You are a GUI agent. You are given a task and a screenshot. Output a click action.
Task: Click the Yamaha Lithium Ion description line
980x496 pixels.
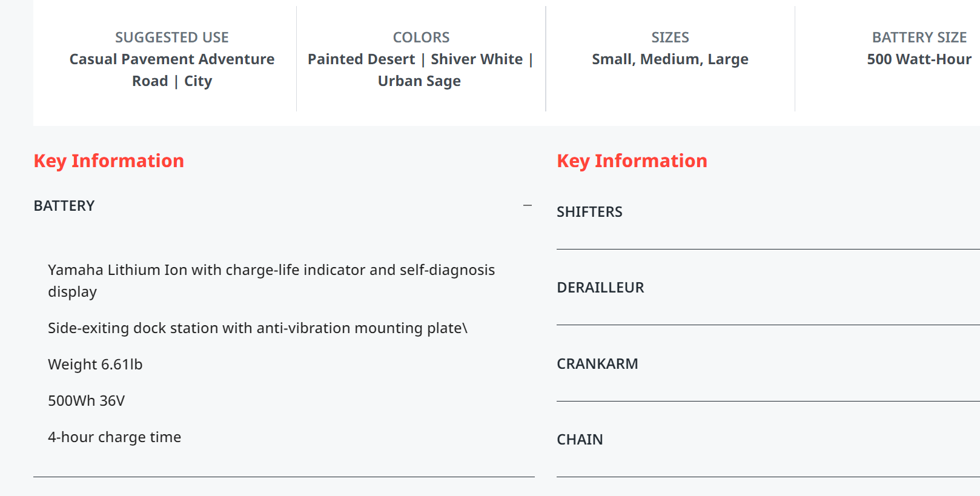[x=271, y=270]
